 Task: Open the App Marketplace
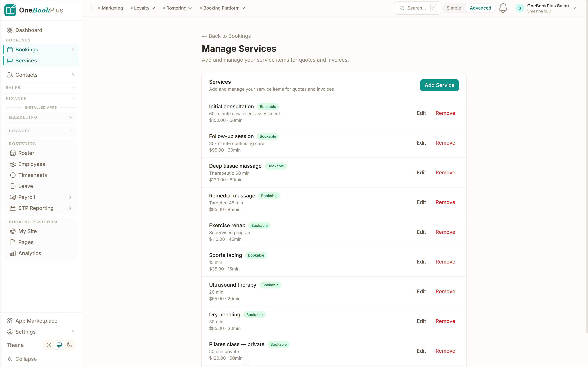tap(36, 321)
